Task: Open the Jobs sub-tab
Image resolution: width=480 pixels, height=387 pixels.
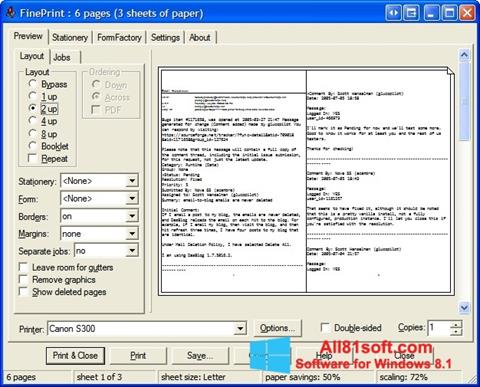Action: 62,57
